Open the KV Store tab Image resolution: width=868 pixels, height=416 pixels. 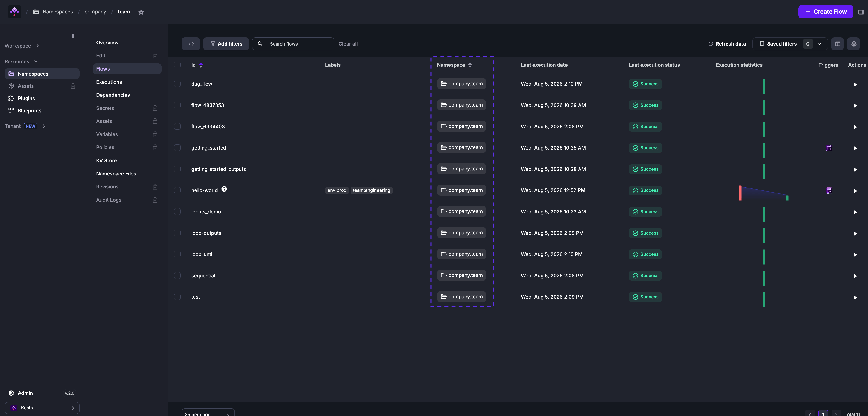click(x=106, y=160)
